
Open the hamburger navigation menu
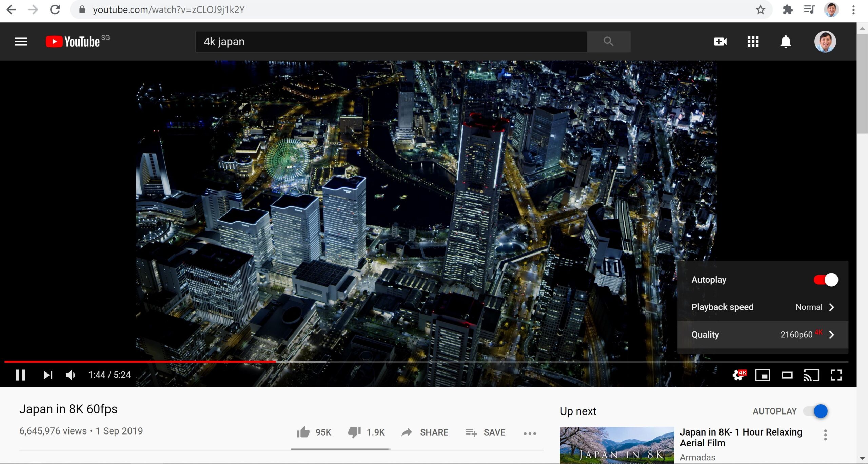click(21, 41)
